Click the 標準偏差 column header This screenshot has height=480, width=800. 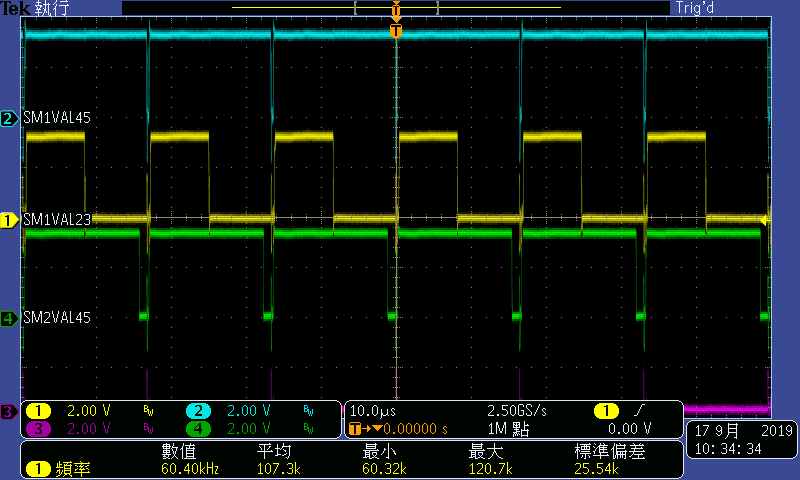tap(610, 451)
